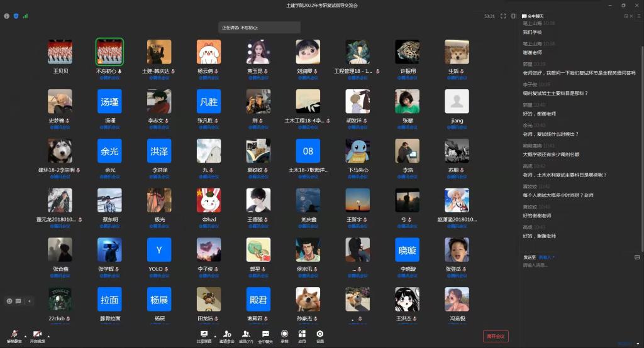Toggle the in-meeting chat panel (会中聊天)

265,335
